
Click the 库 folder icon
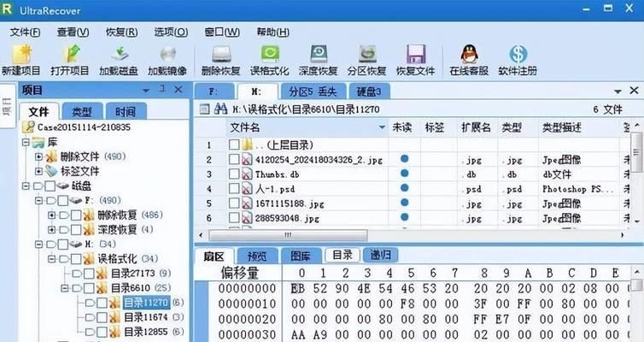pyautogui.click(x=38, y=142)
